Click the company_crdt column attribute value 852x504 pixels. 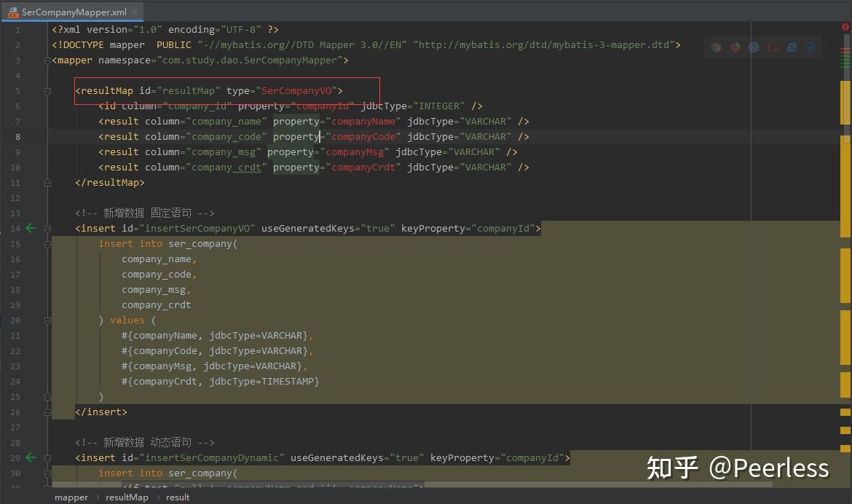coord(226,167)
